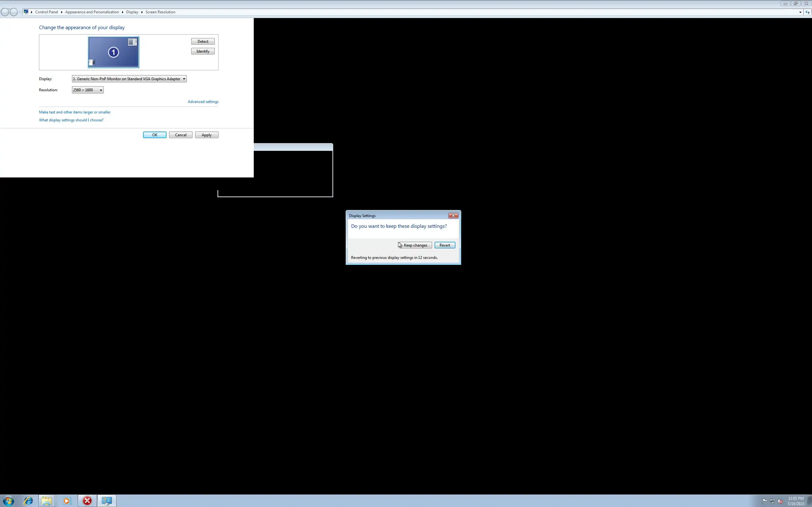
Task: Open Advanced settings link
Action: [x=203, y=102]
